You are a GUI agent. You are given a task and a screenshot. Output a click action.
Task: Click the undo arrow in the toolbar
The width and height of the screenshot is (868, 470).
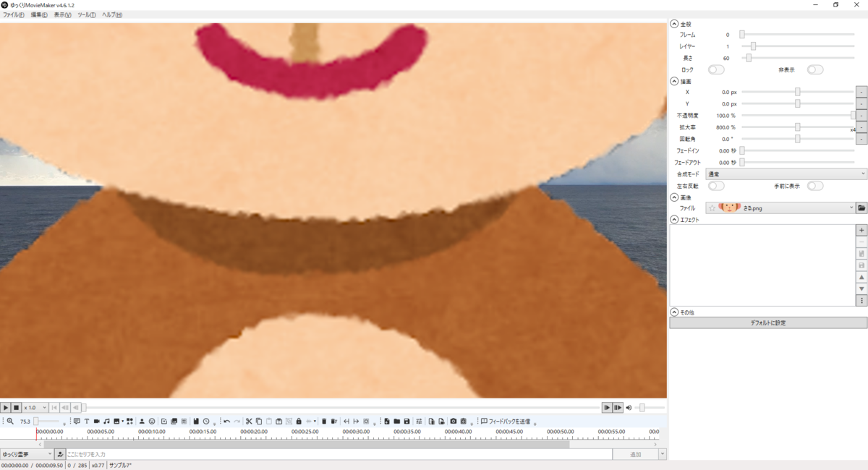(226, 421)
